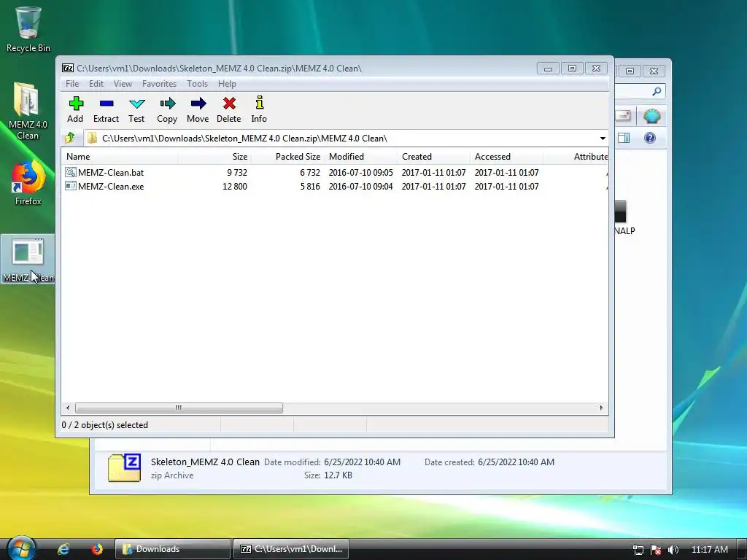The width and height of the screenshot is (747, 560).
Task: Click the Explorer help question icon
Action: click(x=650, y=138)
